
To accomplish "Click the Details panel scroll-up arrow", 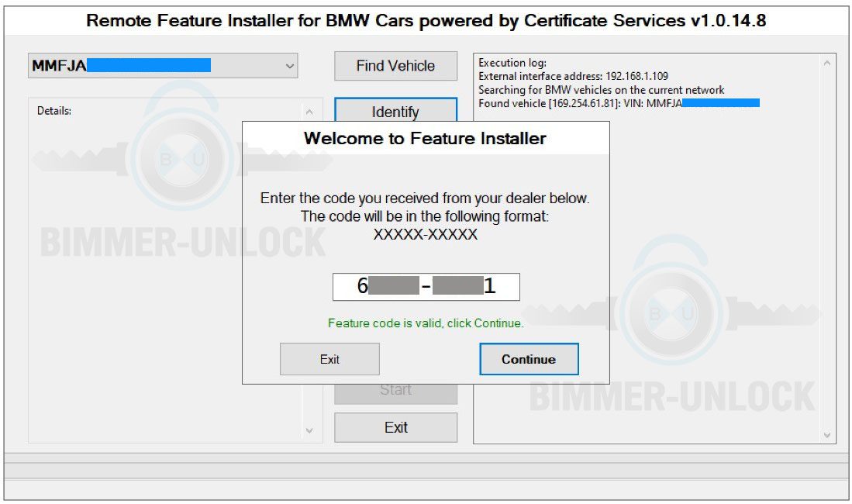I will 309,112.
